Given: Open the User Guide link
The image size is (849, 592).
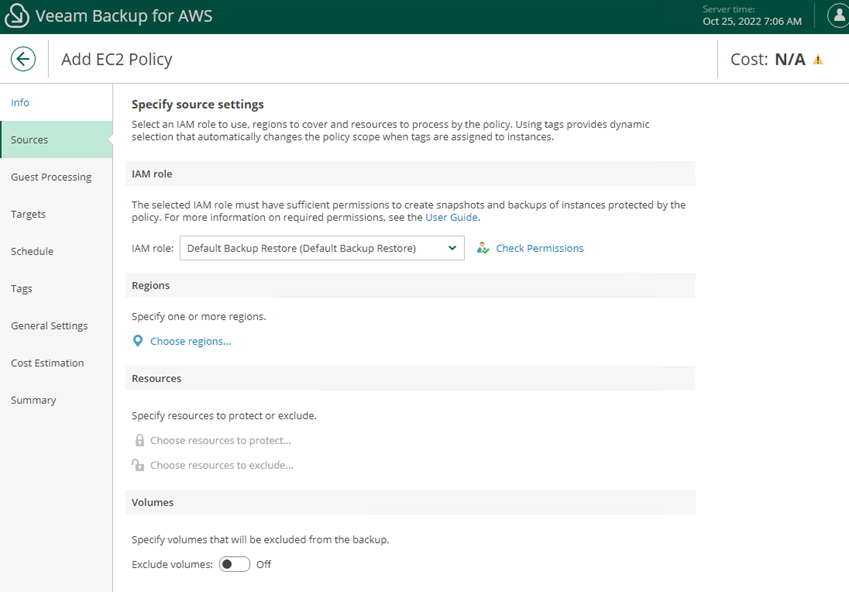Looking at the screenshot, I should point(451,217).
